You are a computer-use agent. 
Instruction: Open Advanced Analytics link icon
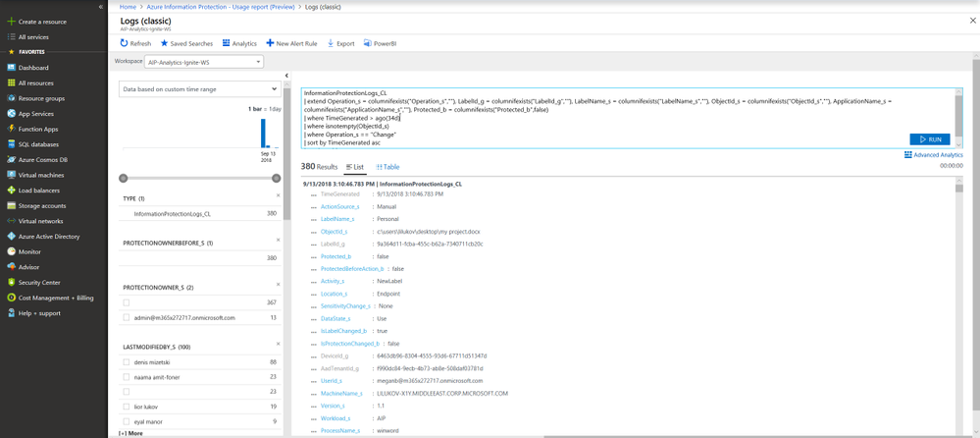(x=907, y=154)
